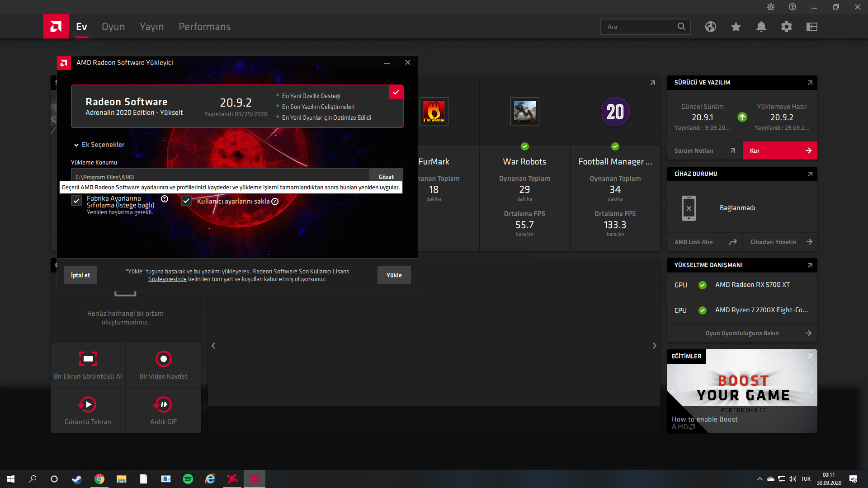Expand the Sürücü ve Yazılım panel

(x=810, y=83)
